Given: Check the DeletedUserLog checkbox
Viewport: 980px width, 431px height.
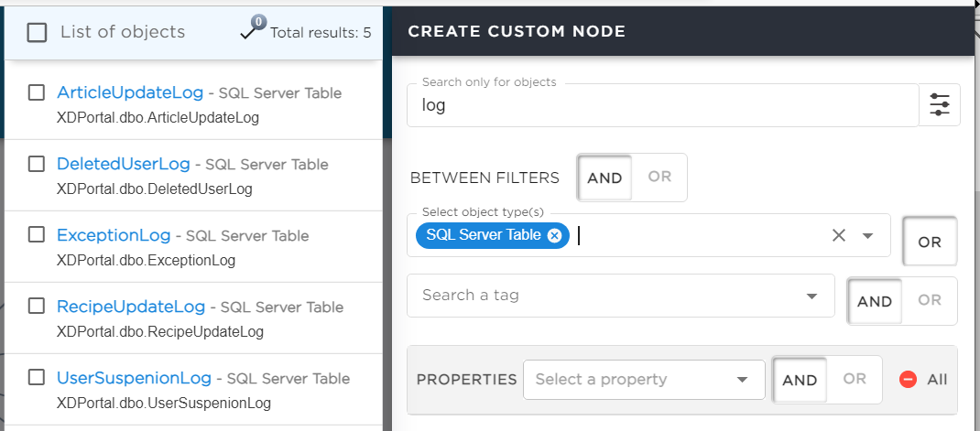Looking at the screenshot, I should click(x=37, y=164).
